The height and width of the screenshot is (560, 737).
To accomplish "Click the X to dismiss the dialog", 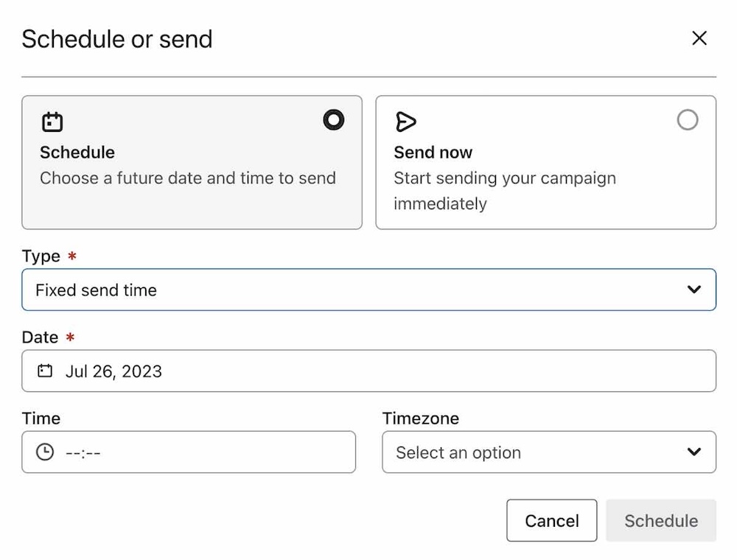I will click(699, 38).
